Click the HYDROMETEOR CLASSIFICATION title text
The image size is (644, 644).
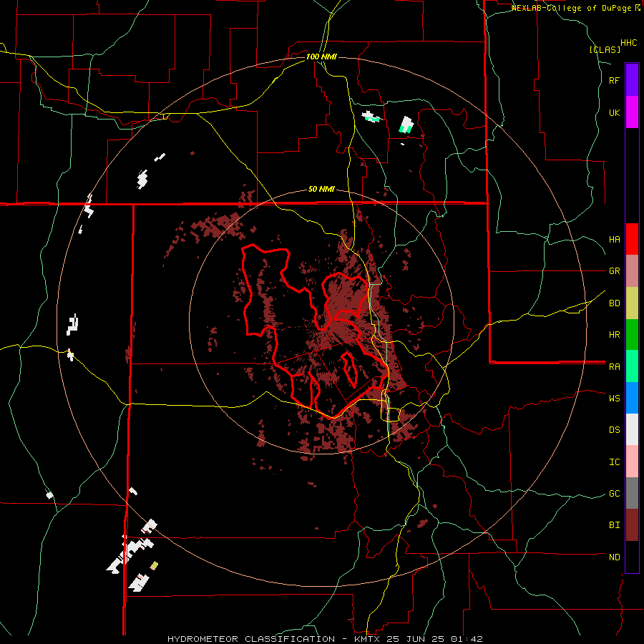(x=251, y=639)
